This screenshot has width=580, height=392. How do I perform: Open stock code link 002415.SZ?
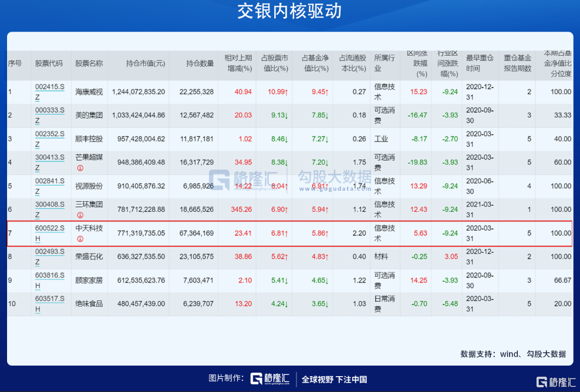tap(49, 92)
